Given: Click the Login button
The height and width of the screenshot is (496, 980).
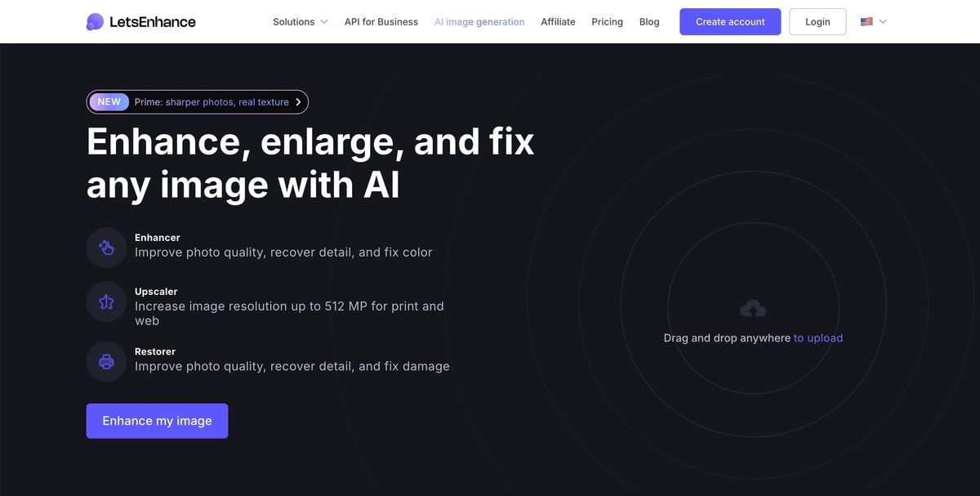Looking at the screenshot, I should [817, 22].
